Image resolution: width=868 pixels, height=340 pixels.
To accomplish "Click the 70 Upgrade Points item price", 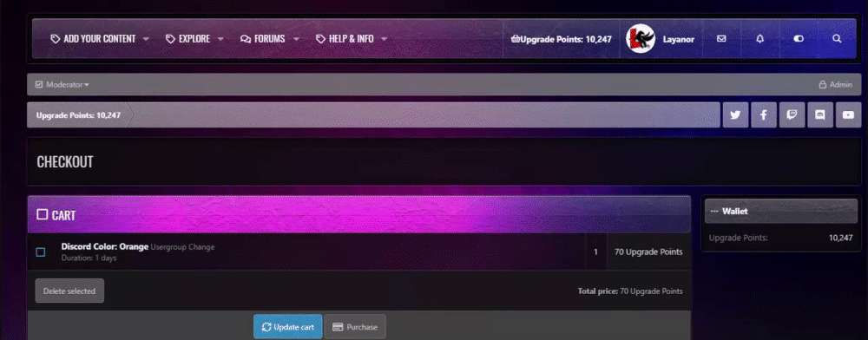I will coord(648,252).
